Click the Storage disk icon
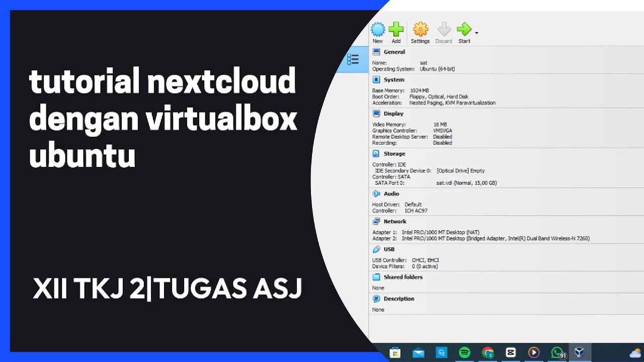The width and height of the screenshot is (644, 362). 376,154
